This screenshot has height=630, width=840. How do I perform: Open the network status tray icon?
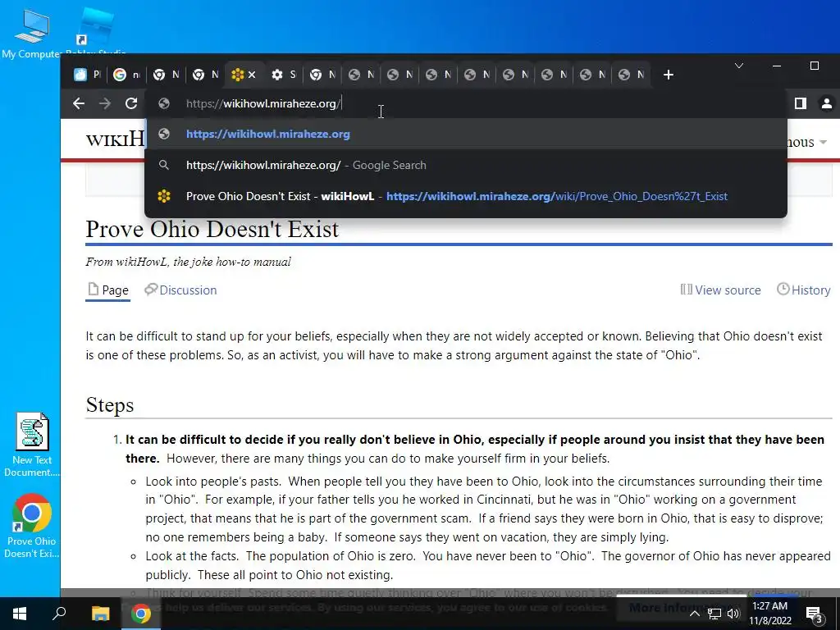coord(714,614)
